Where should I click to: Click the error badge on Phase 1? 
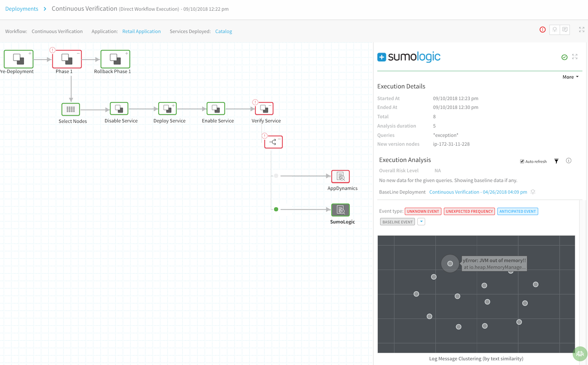(x=53, y=50)
